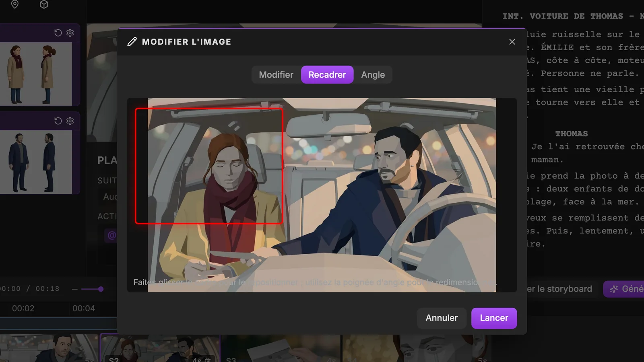Screen dimensions: 644x362
Task: Select the S2 storyboard shot thumbnail
Action: click(x=160, y=348)
